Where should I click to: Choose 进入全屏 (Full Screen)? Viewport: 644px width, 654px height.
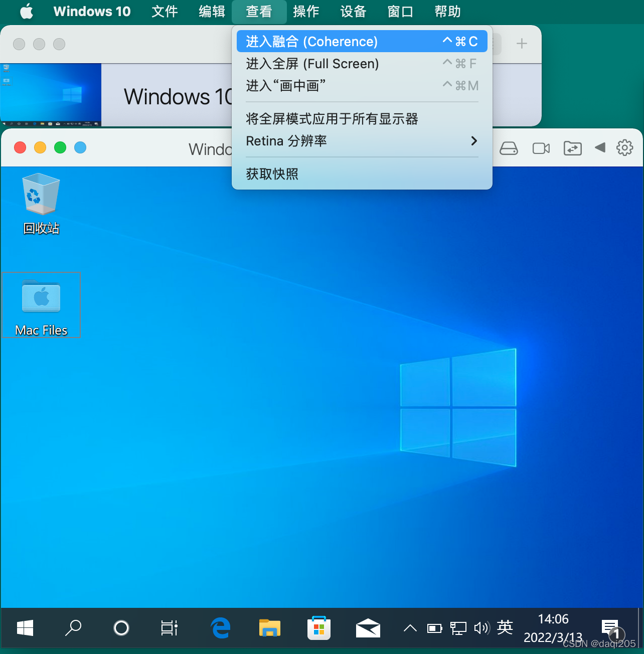click(x=362, y=64)
